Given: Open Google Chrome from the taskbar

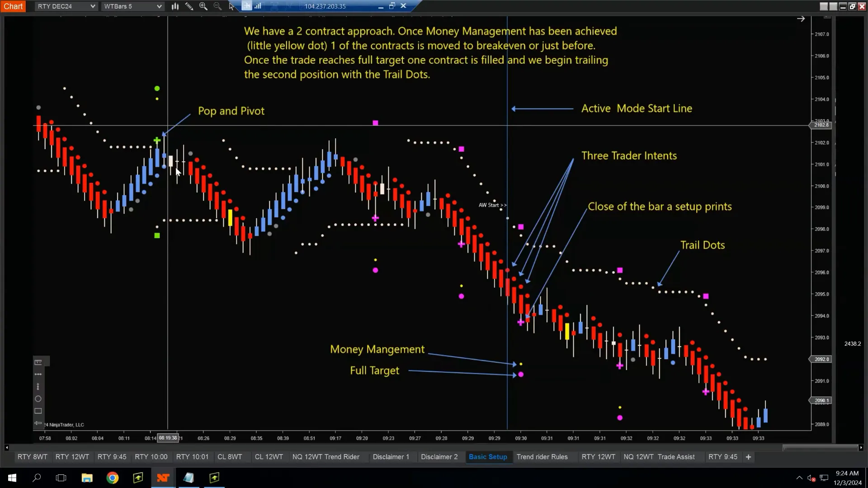Looking at the screenshot, I should coord(113,478).
